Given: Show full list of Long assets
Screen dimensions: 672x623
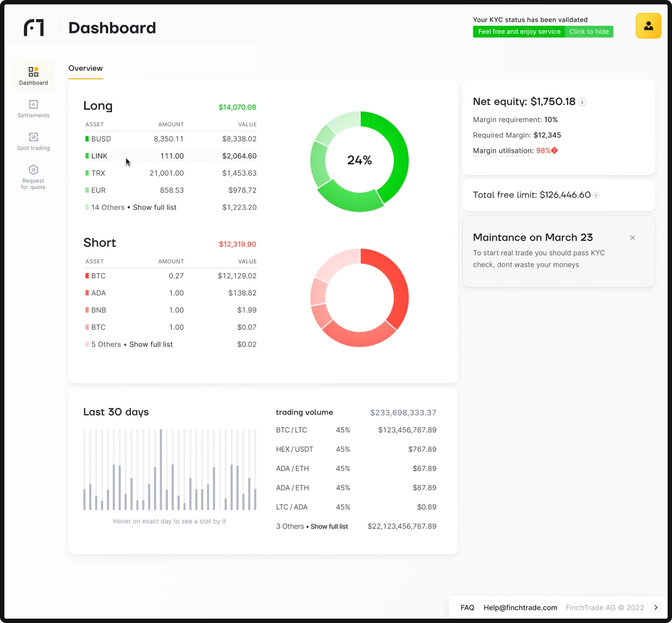Looking at the screenshot, I should [155, 208].
